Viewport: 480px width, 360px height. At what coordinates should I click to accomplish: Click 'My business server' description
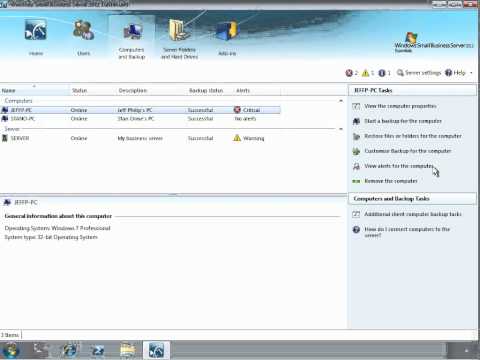click(140, 138)
